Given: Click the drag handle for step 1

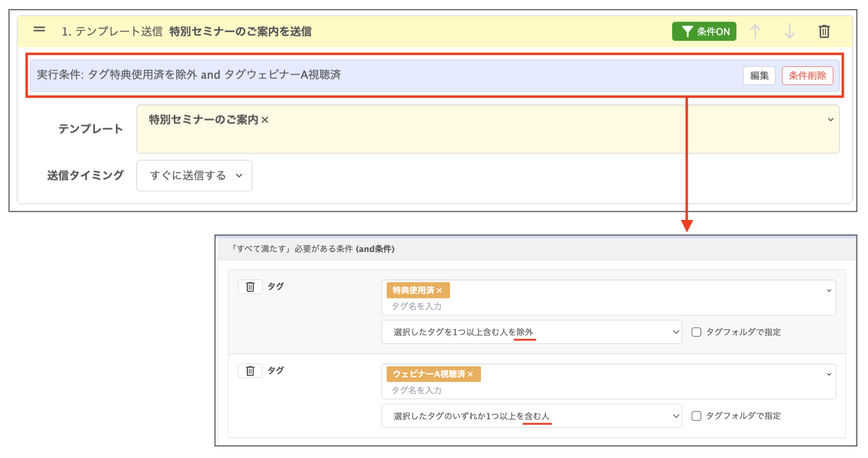Looking at the screenshot, I should [39, 30].
